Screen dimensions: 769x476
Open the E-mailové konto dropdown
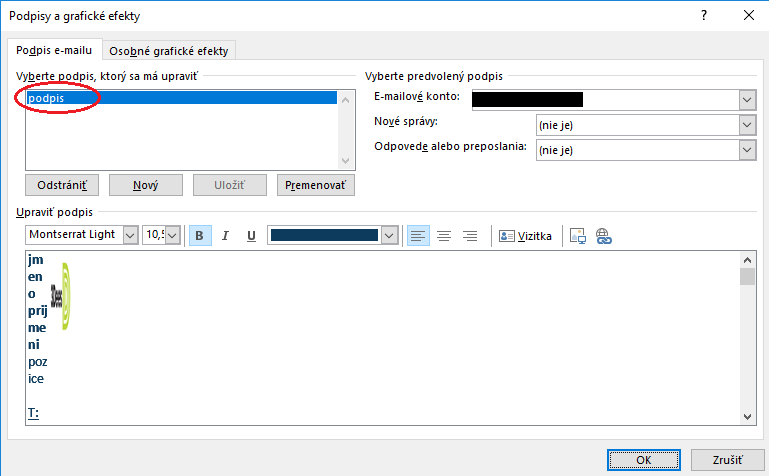[x=747, y=99]
